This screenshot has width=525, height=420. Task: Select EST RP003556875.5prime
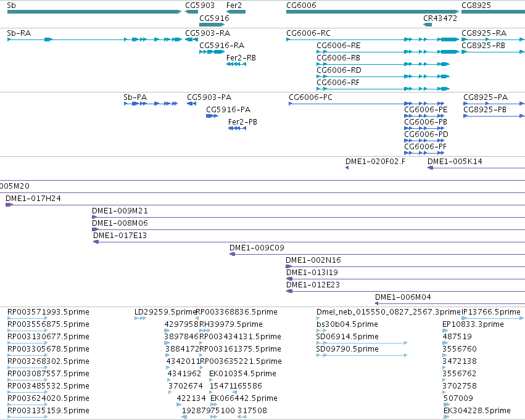click(48, 325)
